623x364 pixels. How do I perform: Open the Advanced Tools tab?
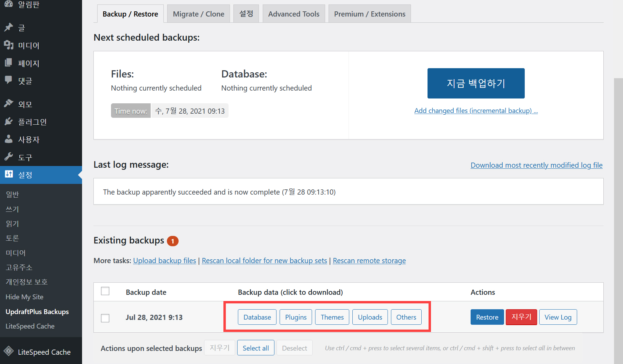tap(294, 14)
